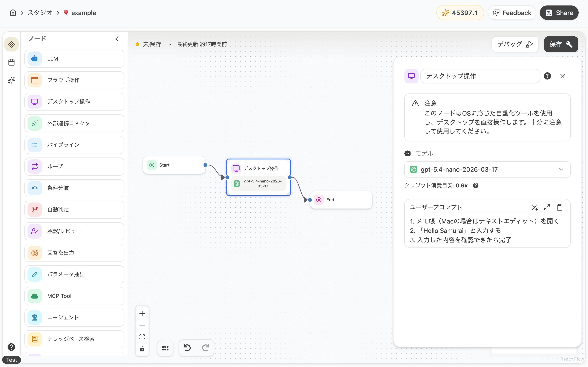
Task: Save the workflow with 保存 button
Action: (x=561, y=44)
